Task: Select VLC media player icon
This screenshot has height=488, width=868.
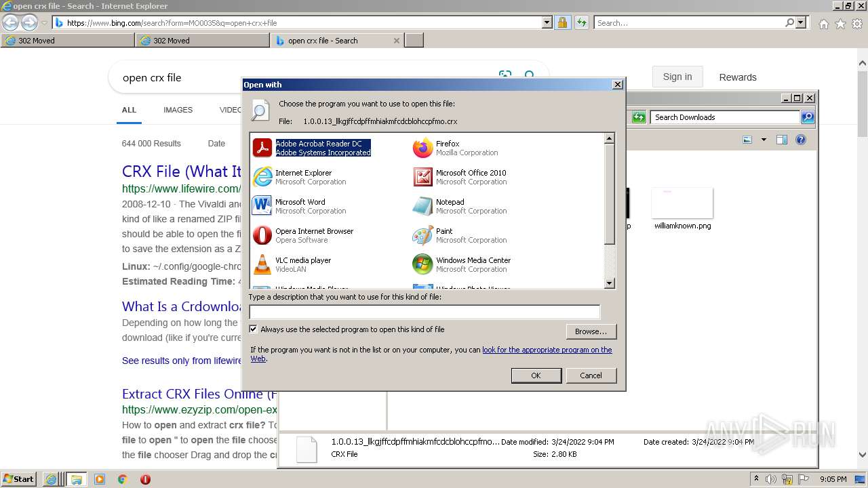Action: pos(262,264)
